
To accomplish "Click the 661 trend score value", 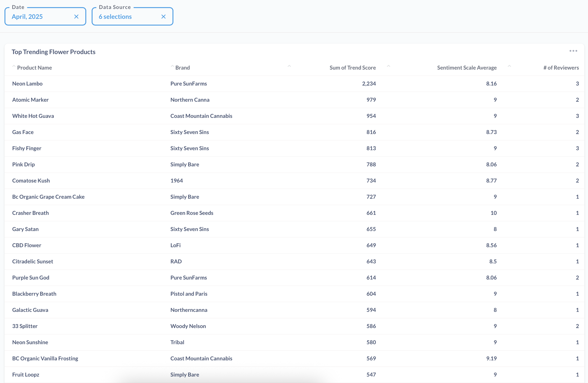I will 371,213.
